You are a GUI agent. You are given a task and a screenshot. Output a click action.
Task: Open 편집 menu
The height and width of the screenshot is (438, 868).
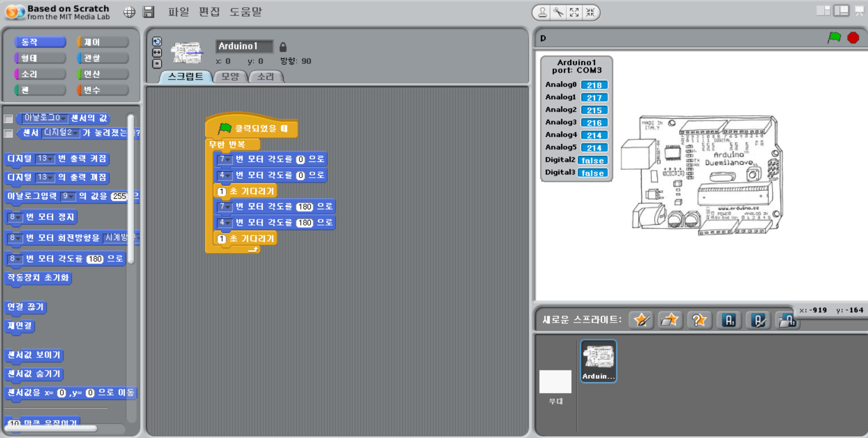click(x=209, y=12)
